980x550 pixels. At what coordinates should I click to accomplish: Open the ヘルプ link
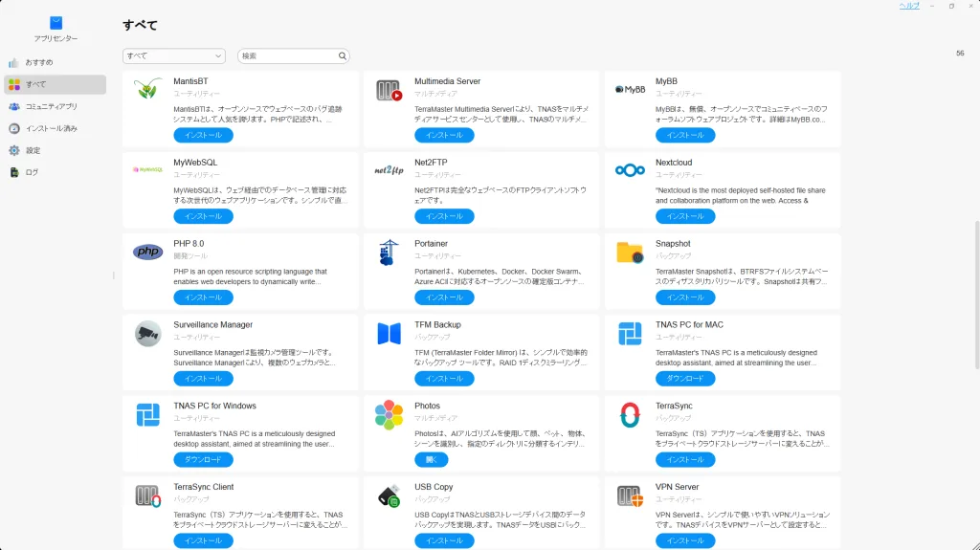coord(909,6)
